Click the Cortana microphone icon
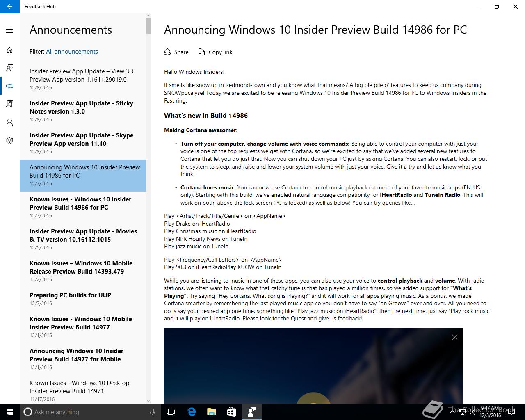The width and height of the screenshot is (525, 420). [x=152, y=412]
